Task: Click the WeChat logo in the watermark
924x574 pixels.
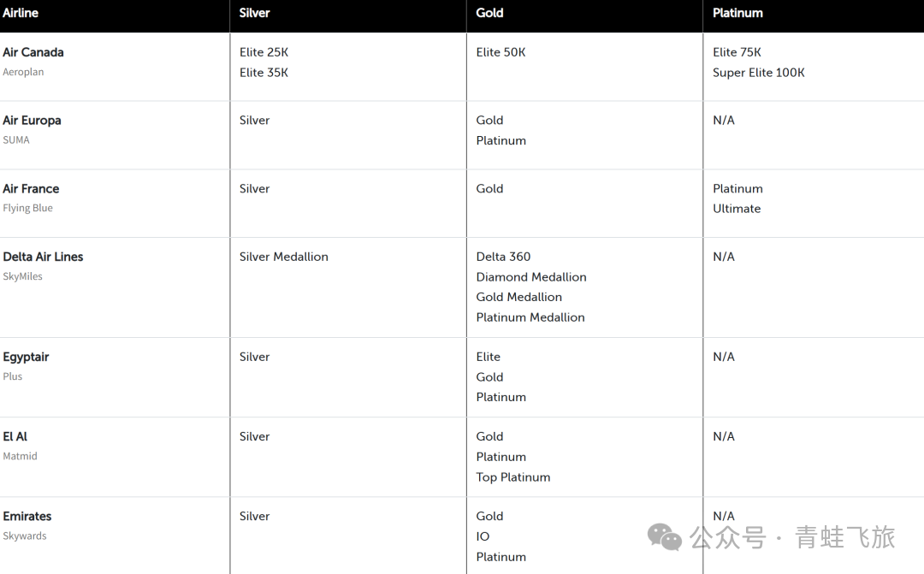Action: point(664,536)
